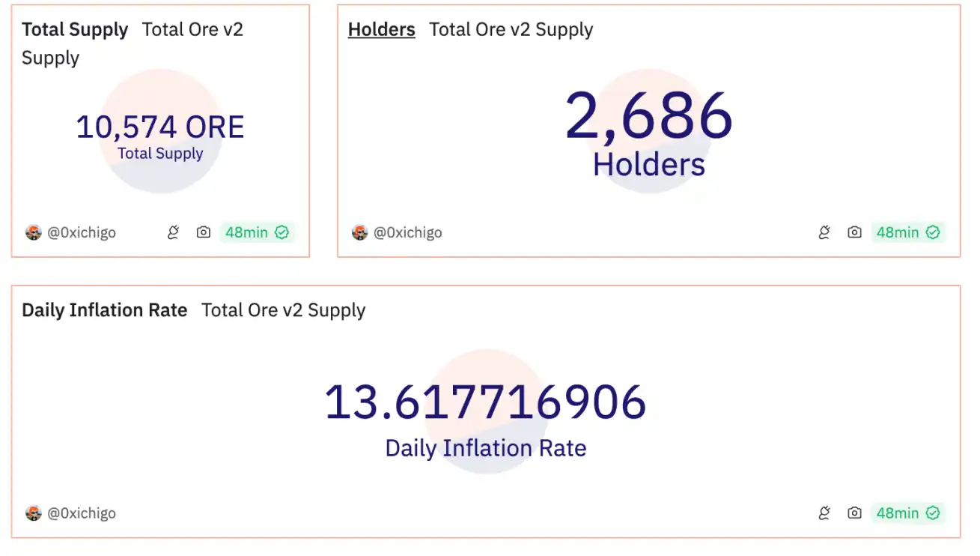The width and height of the screenshot is (980, 556).
Task: Open @0xichigo profile from the Holders card
Action: coord(407,232)
